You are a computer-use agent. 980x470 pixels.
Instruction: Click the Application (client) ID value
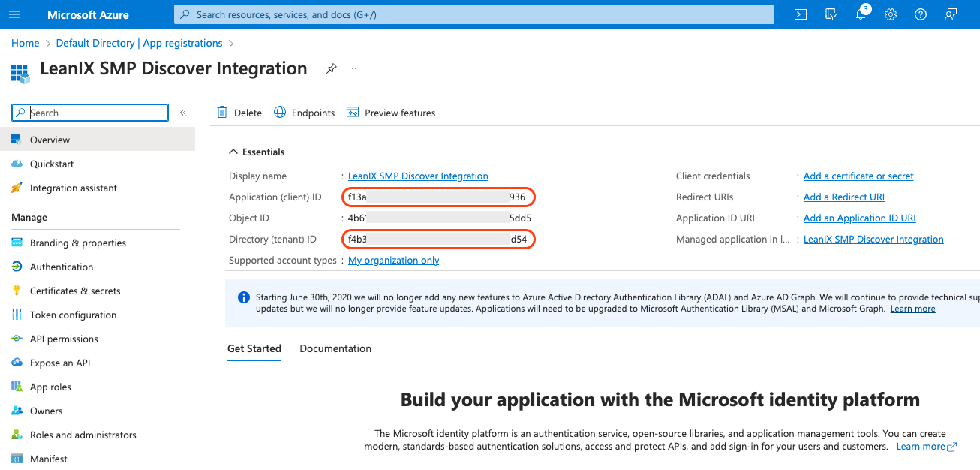tap(437, 197)
